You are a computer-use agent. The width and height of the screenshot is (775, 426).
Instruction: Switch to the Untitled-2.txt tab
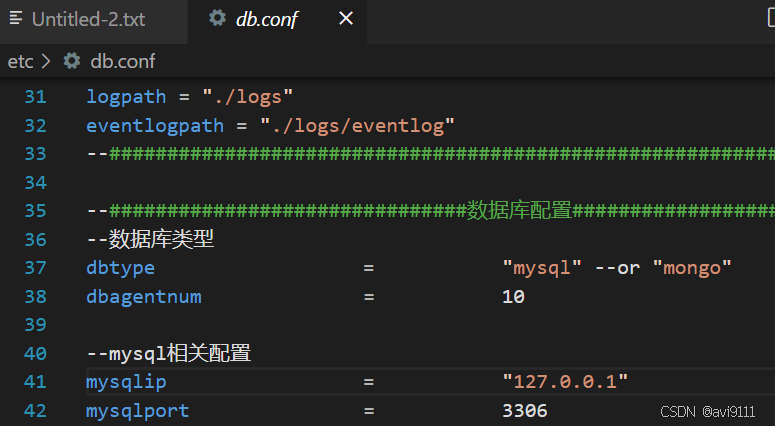click(87, 19)
